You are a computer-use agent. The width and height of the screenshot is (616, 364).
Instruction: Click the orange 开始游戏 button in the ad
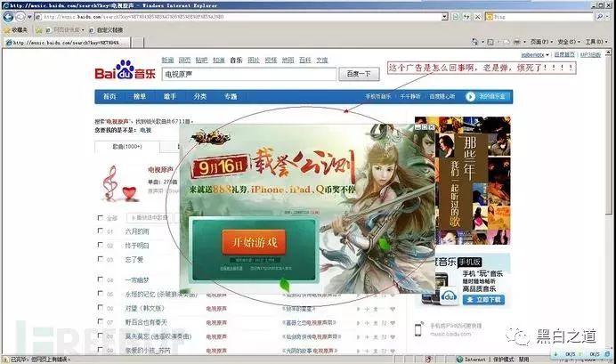coord(254,242)
